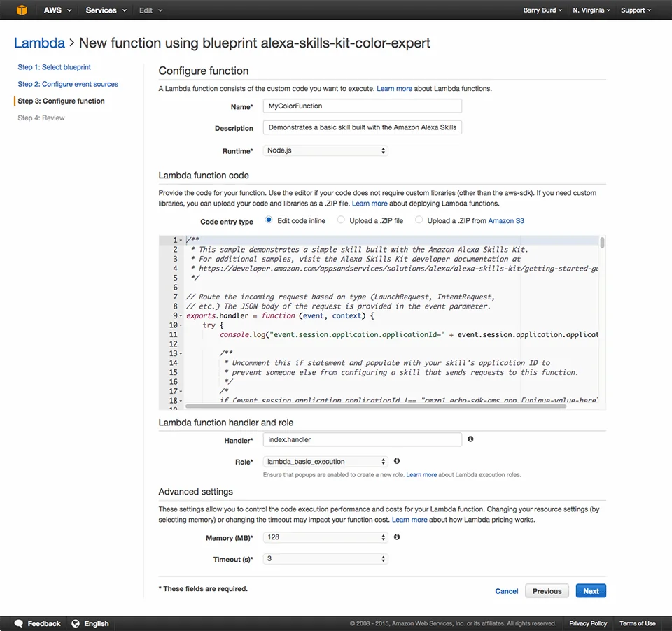Viewport: 672px width, 631px height.
Task: Click the code editor vertical scrollbar
Action: (x=602, y=243)
